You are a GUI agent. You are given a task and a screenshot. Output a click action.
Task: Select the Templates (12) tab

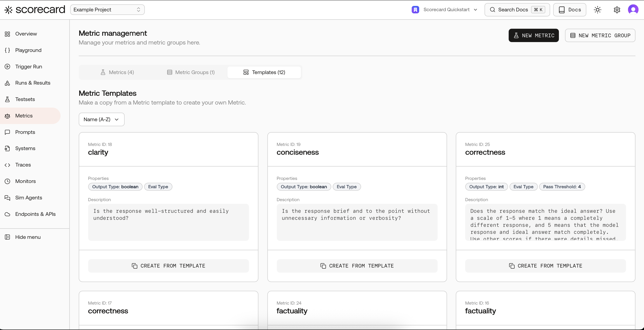click(x=264, y=73)
